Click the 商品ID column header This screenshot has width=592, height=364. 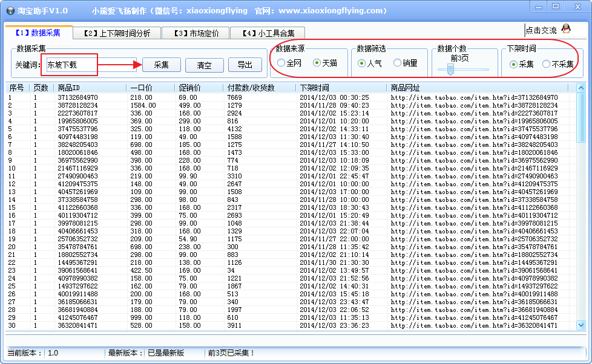coord(90,88)
